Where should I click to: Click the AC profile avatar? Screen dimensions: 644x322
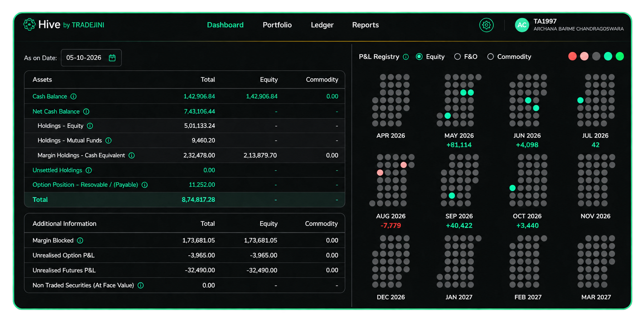[522, 25]
